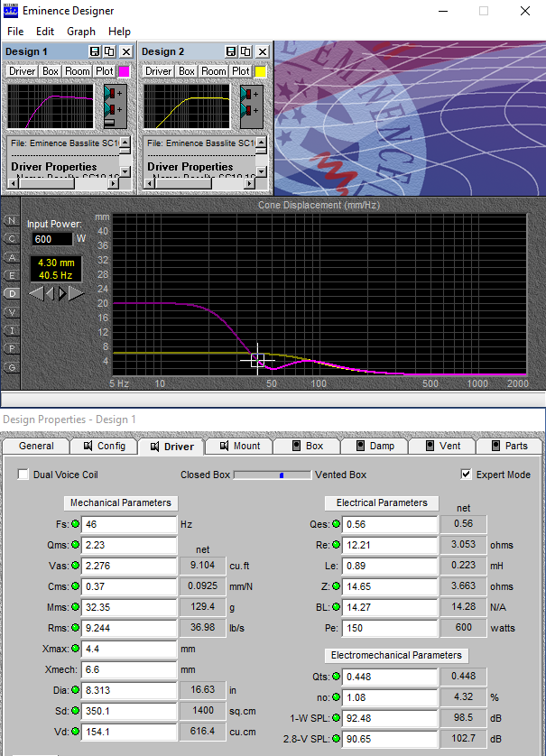Change the magenta Design 1 plot color
This screenshot has height=756, width=546.
124,71
